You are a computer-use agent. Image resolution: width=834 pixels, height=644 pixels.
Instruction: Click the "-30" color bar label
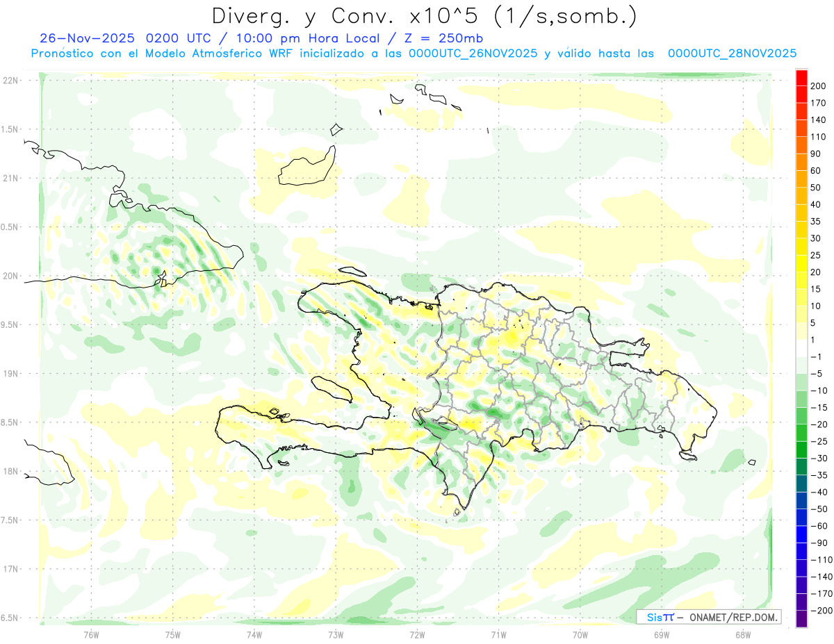(x=819, y=459)
